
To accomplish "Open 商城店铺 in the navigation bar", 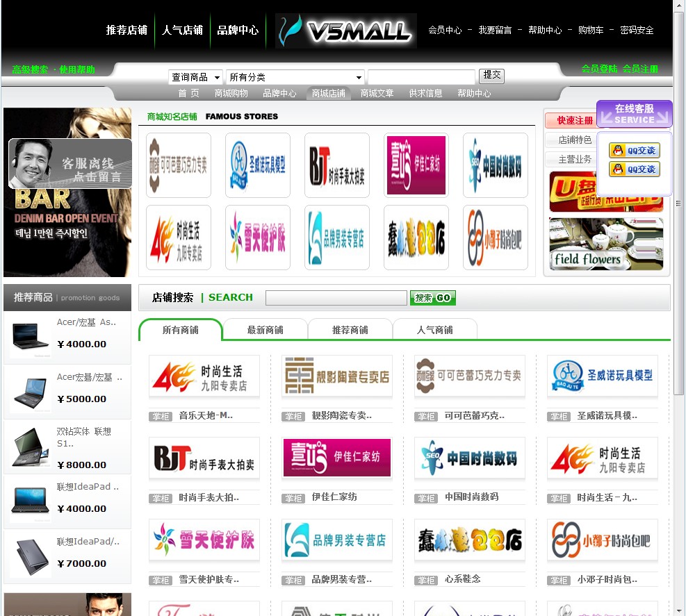I will click(x=329, y=93).
